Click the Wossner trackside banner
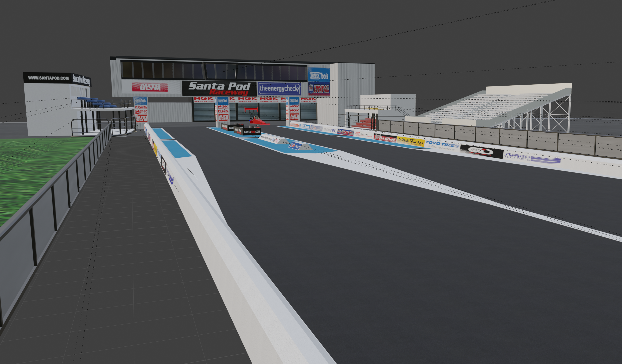 [x=385, y=138]
